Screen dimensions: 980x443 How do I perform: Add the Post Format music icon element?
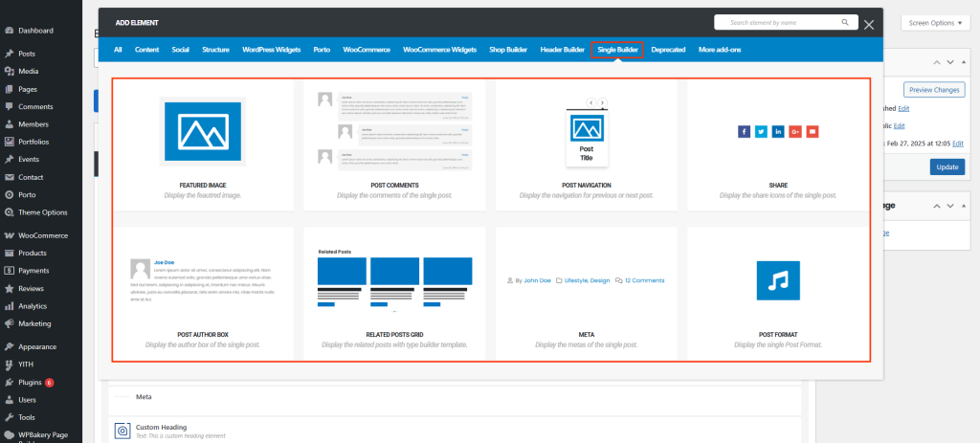point(778,280)
